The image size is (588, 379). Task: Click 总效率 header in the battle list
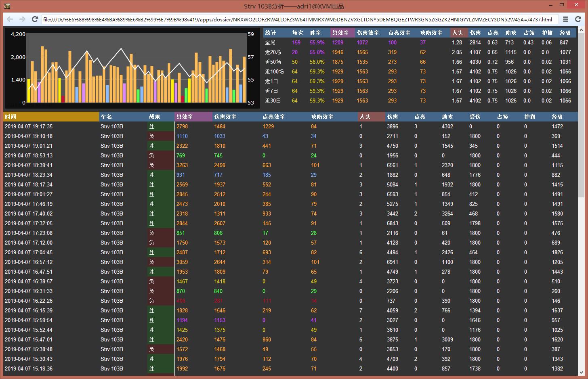pyautogui.click(x=193, y=117)
